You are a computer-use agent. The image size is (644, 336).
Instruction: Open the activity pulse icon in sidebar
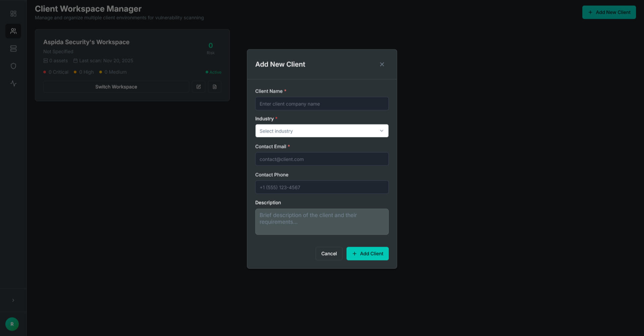[13, 84]
